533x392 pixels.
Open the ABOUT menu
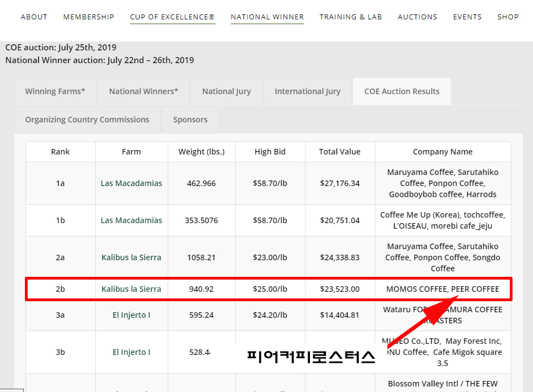34,17
